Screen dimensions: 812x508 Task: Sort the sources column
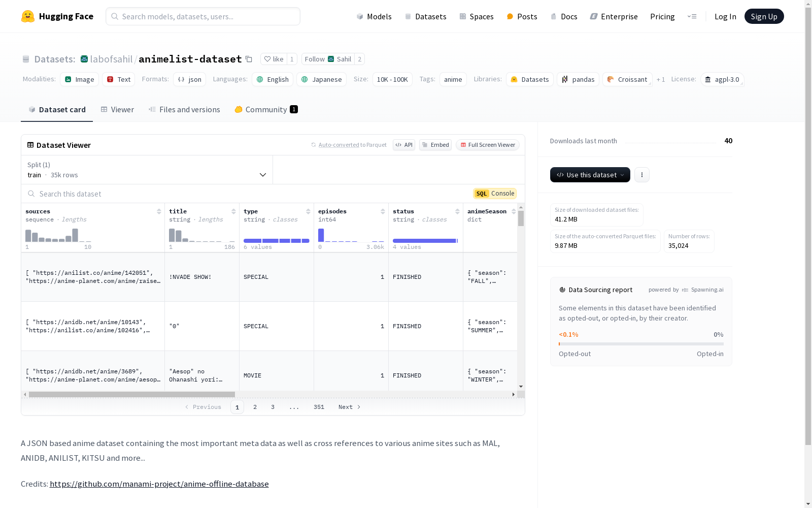point(159,211)
